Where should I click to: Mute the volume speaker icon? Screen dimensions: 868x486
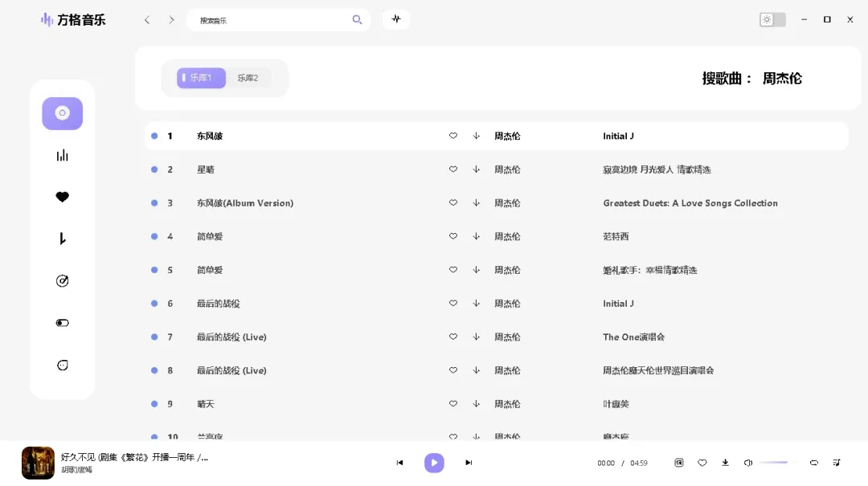click(x=748, y=463)
